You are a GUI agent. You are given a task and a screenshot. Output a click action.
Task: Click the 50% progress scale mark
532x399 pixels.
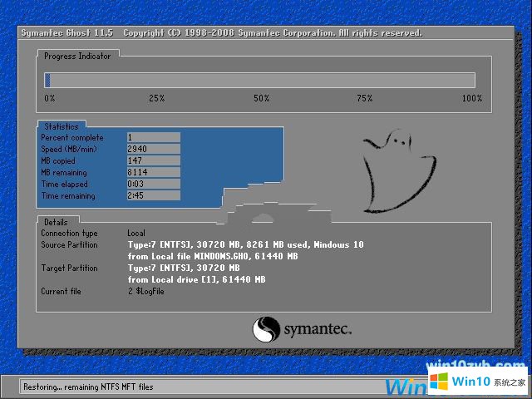(262, 98)
